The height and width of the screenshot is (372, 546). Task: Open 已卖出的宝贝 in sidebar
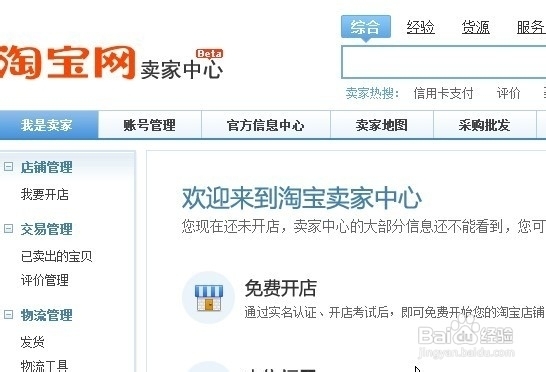click(56, 256)
